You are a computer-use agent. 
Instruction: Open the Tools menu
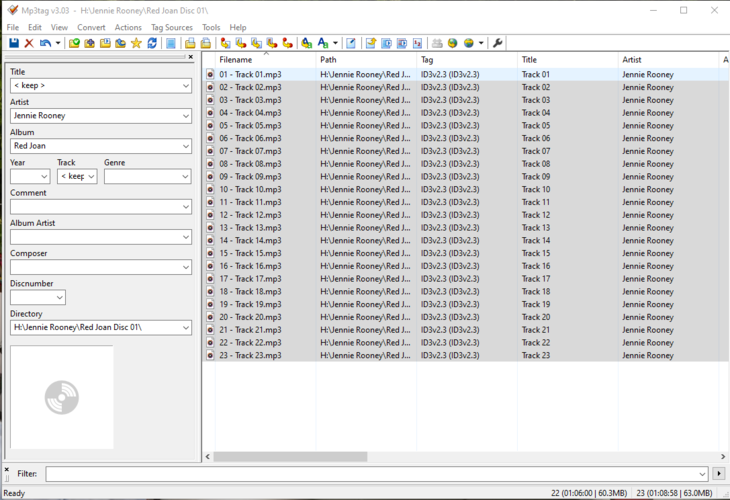pos(211,27)
